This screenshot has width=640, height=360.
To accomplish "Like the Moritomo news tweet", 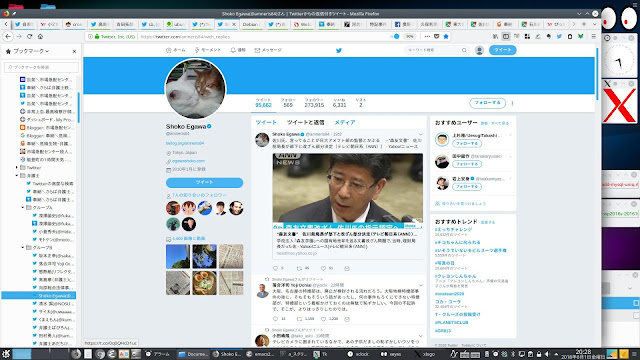I will tap(323, 268).
